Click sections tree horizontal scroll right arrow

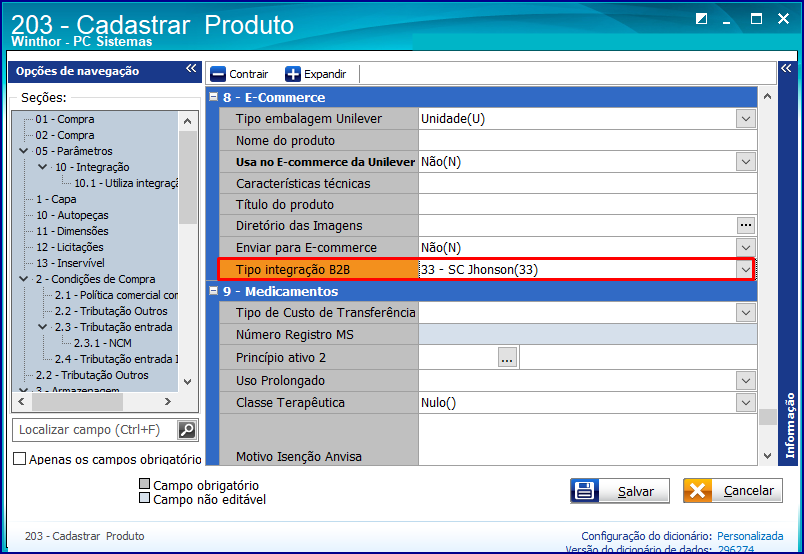tap(168, 402)
